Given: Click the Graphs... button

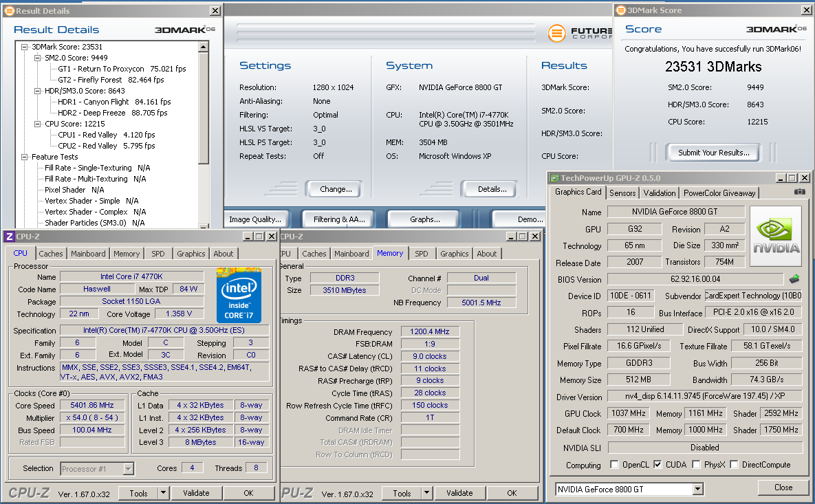Looking at the screenshot, I should (x=424, y=219).
